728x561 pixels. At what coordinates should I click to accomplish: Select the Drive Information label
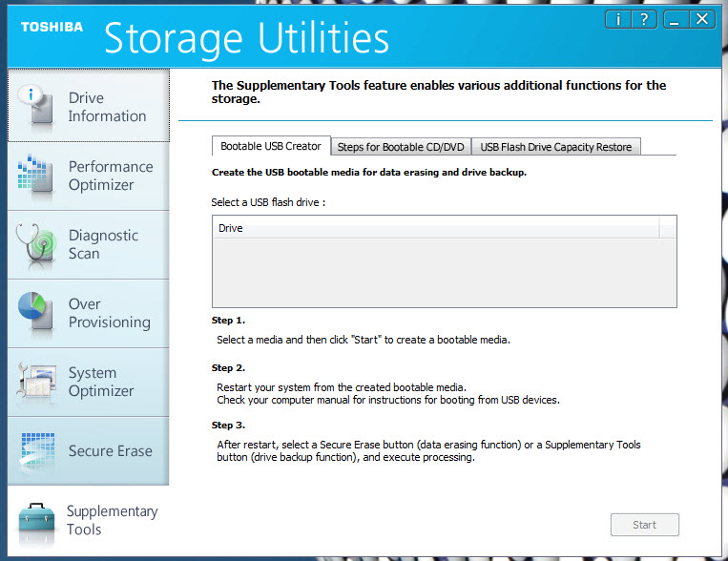tap(107, 107)
